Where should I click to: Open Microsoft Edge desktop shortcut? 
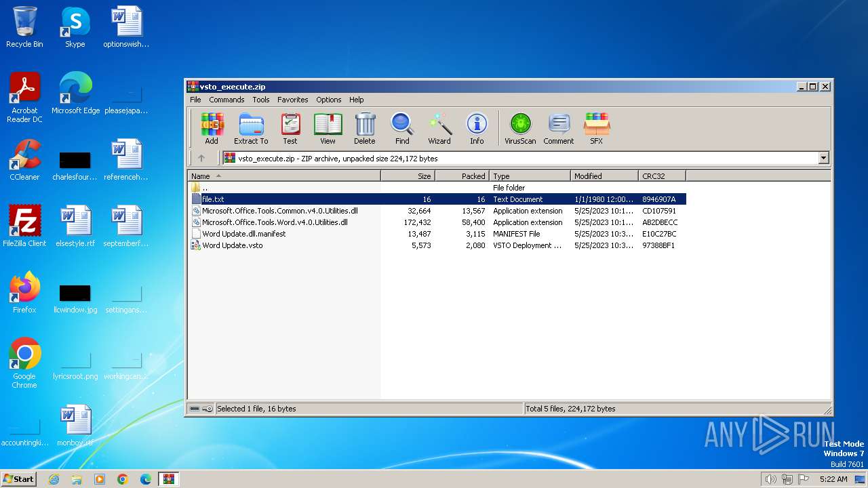[x=75, y=94]
